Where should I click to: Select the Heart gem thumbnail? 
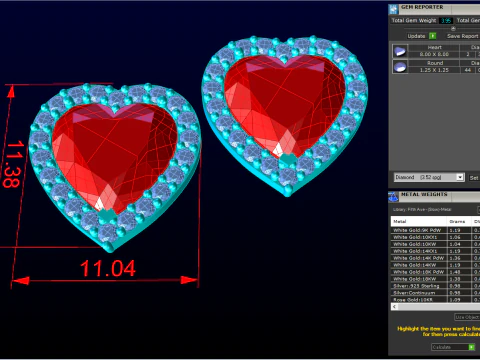click(x=400, y=51)
